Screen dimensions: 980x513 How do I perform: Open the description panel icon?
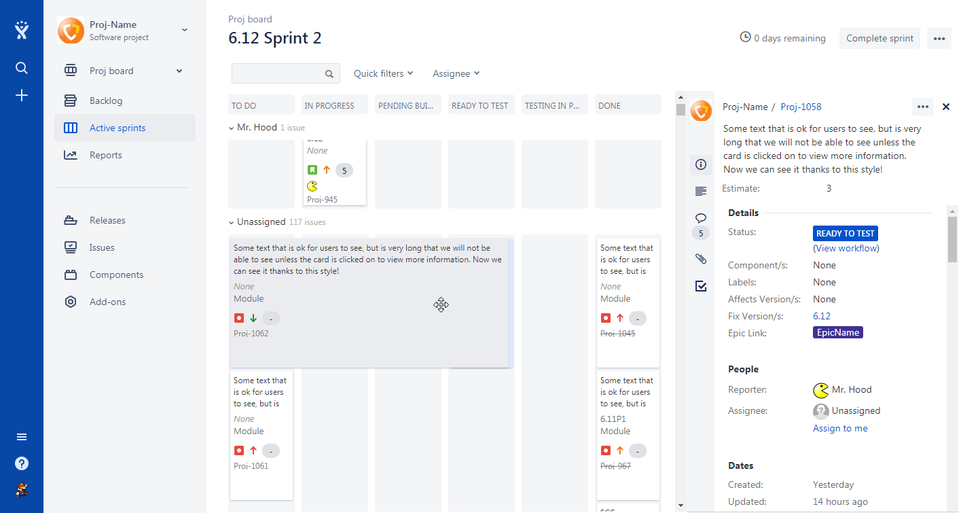coord(701,191)
